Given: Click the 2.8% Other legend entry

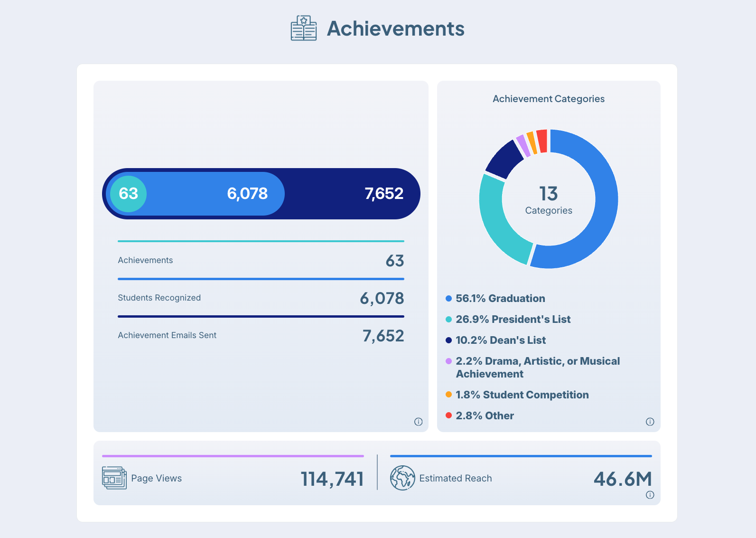Looking at the screenshot, I should (484, 416).
